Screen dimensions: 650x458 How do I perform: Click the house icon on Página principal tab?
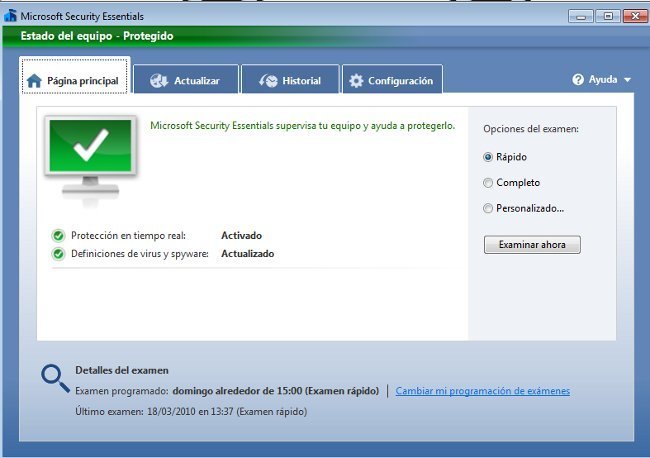[35, 81]
